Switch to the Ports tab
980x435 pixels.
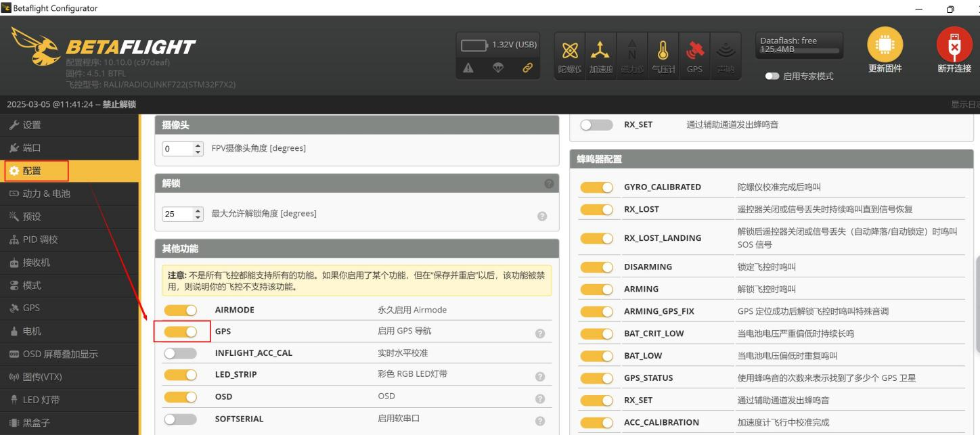pyautogui.click(x=32, y=148)
